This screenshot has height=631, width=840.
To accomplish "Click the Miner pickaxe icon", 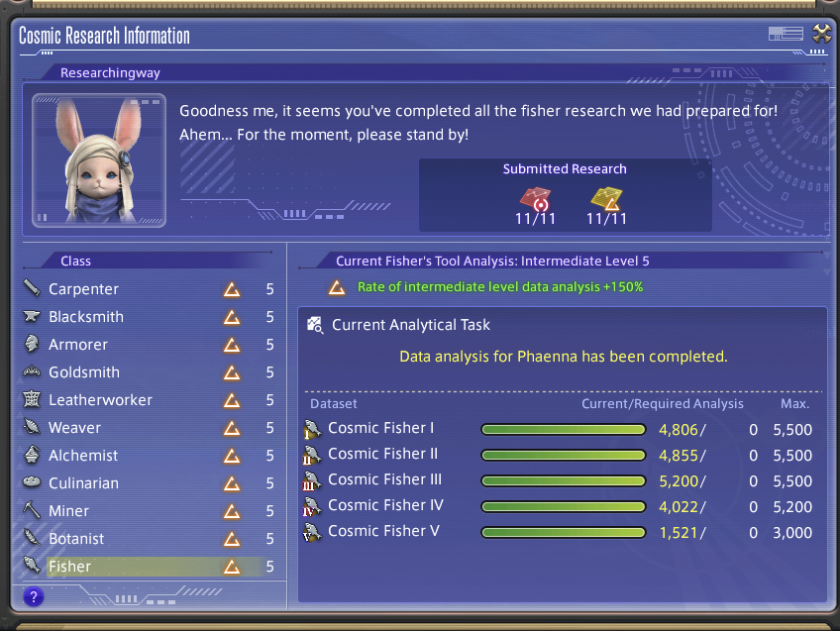I will point(32,509).
